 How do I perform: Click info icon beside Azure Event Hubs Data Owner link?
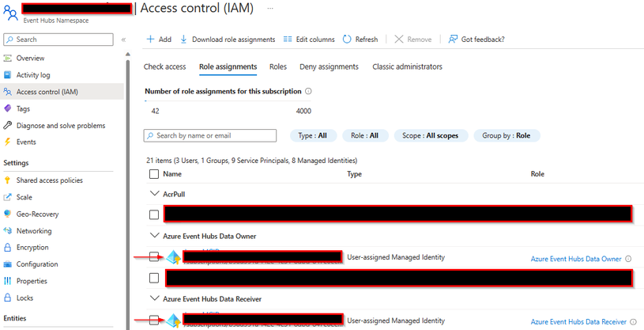coord(628,259)
